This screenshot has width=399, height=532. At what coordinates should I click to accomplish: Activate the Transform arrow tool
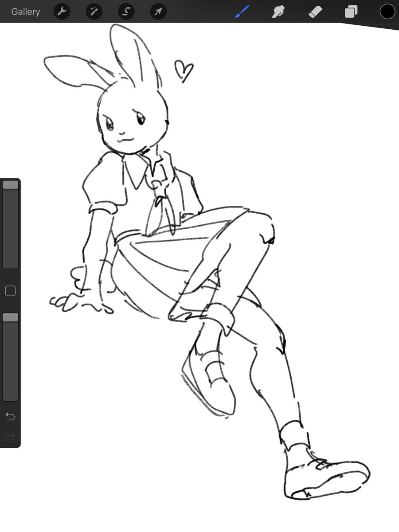coord(158,12)
